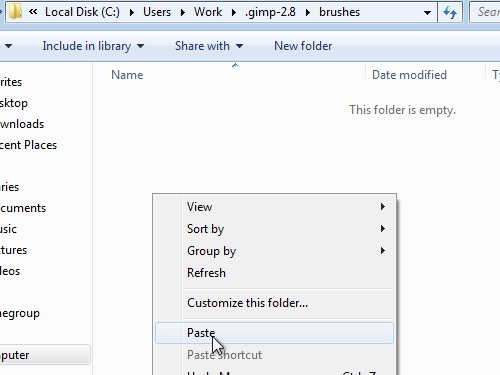Click in the Search box
500x375 pixels.
pyautogui.click(x=485, y=12)
